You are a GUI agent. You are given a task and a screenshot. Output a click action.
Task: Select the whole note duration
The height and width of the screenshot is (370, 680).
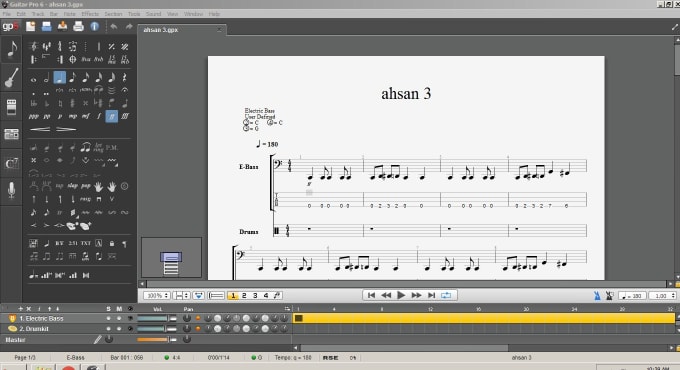[33, 79]
